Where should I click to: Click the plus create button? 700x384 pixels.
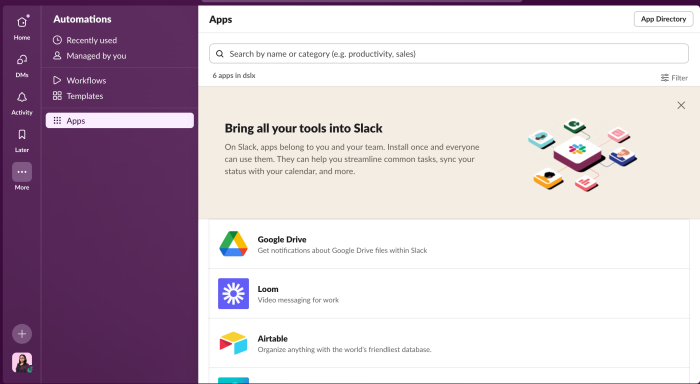pyautogui.click(x=22, y=334)
